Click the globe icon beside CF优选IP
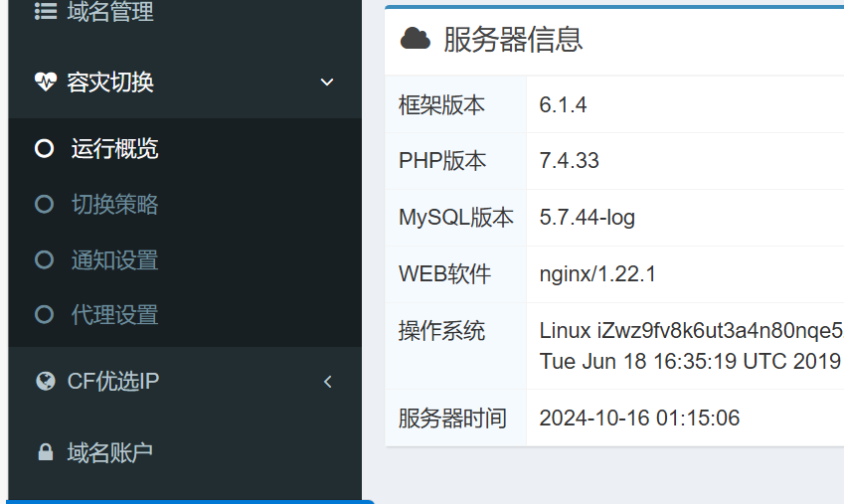 coord(45,381)
